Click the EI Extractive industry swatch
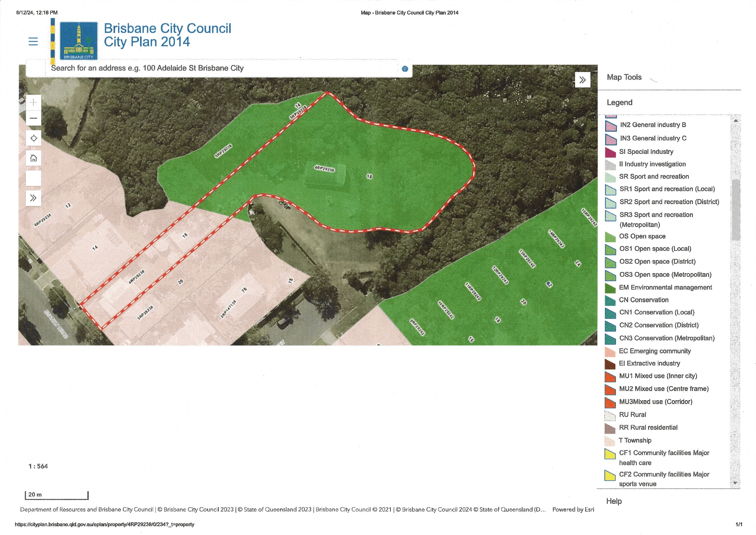 [610, 364]
